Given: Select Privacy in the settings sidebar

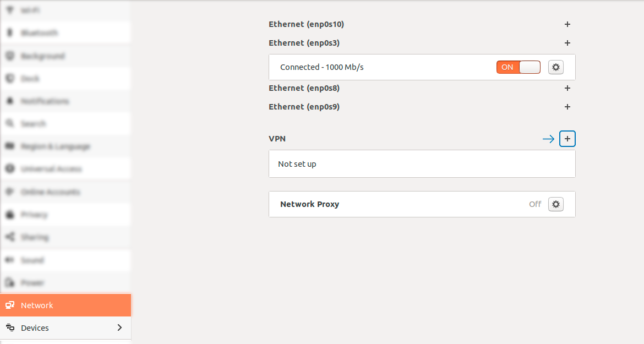Looking at the screenshot, I should tap(66, 214).
